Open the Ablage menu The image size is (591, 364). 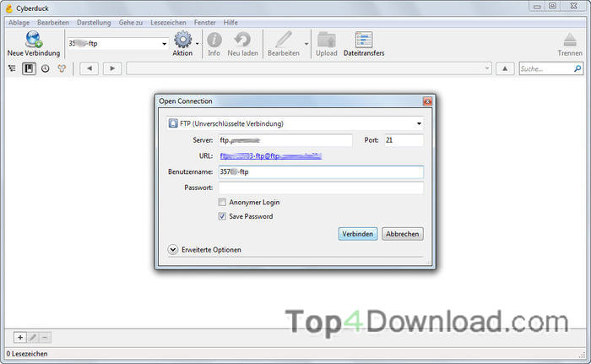pyautogui.click(x=19, y=23)
